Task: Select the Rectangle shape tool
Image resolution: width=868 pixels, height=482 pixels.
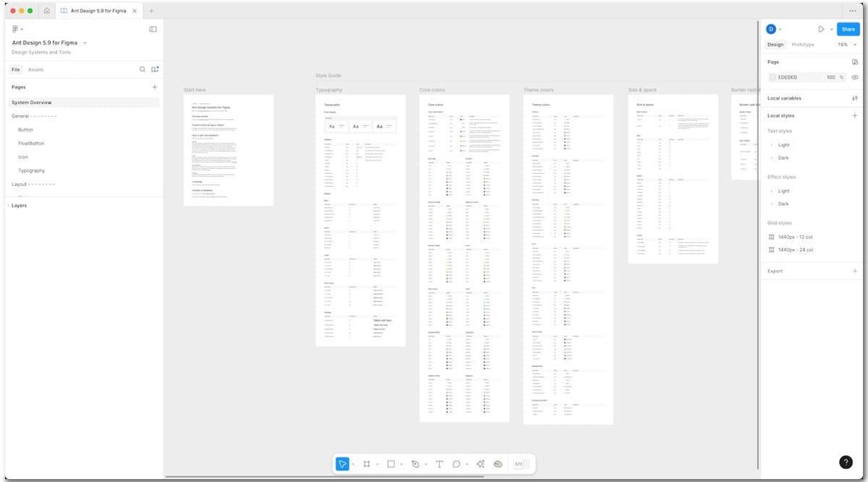Action: click(391, 464)
